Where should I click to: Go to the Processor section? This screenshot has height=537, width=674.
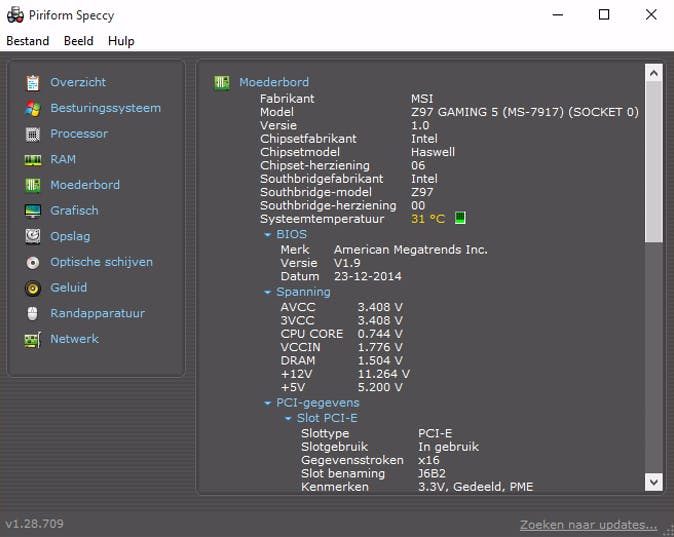pos(79,134)
